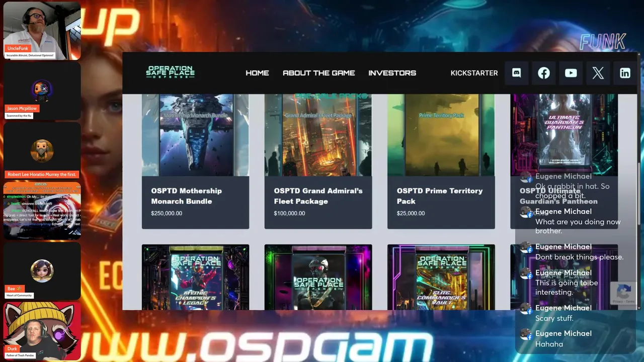The image size is (644, 362).
Task: Click the 'This is going to be interesting.' message
Action: [x=567, y=288]
